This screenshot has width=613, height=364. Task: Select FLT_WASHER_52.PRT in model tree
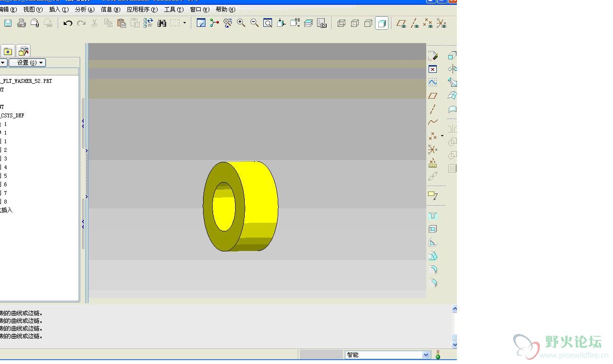(26, 81)
